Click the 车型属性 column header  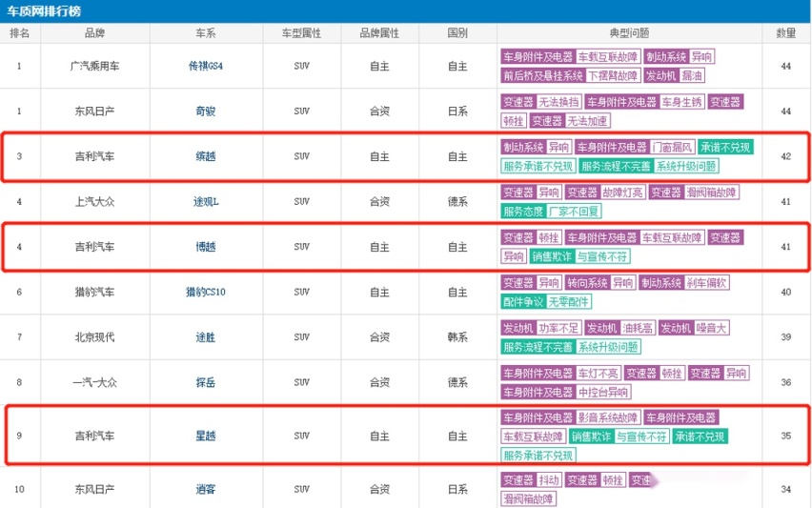coord(301,33)
